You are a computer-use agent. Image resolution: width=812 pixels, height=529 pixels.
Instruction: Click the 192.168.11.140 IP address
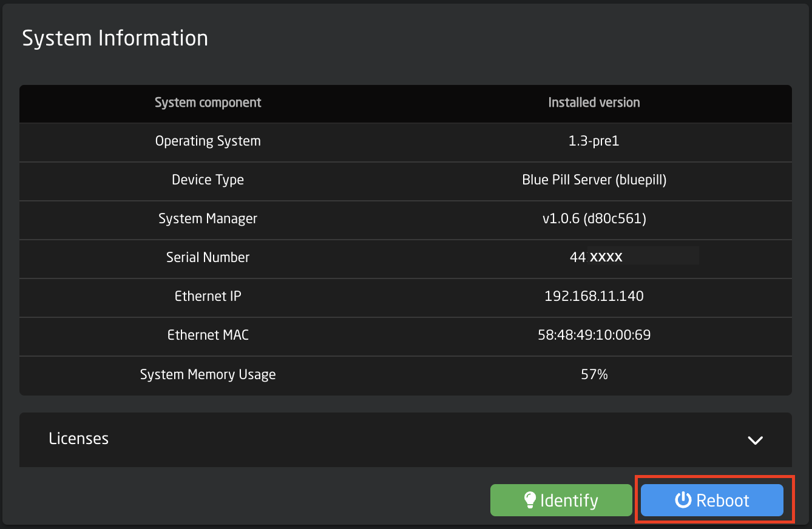point(594,297)
